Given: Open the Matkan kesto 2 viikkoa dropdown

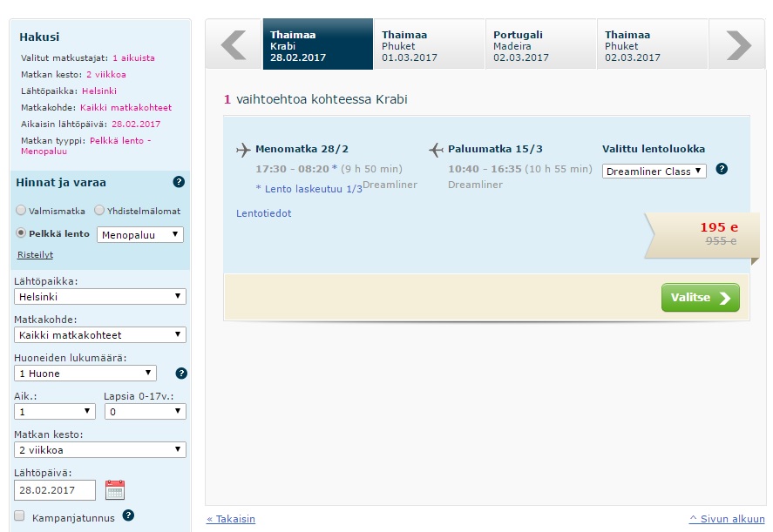Looking at the screenshot, I should point(100,450).
